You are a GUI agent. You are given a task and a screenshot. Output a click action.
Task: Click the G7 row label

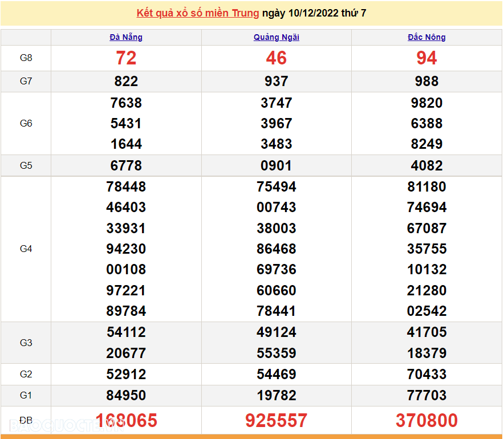point(26,82)
